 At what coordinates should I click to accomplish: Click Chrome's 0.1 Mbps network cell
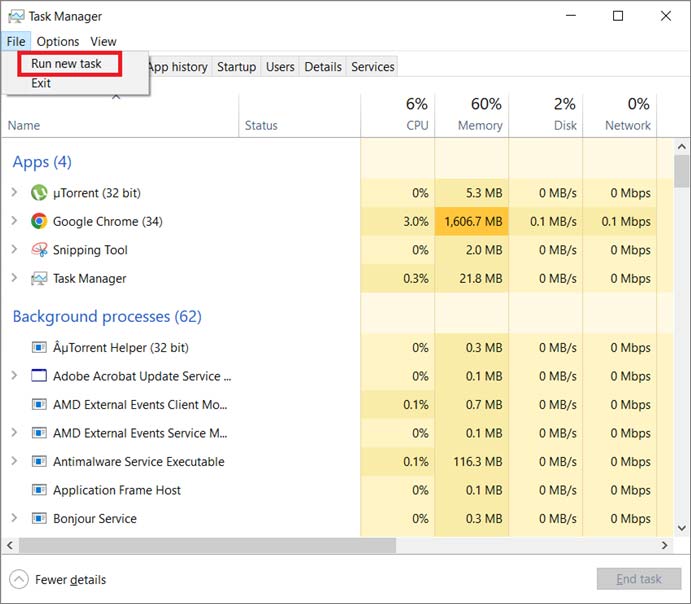pyautogui.click(x=620, y=221)
